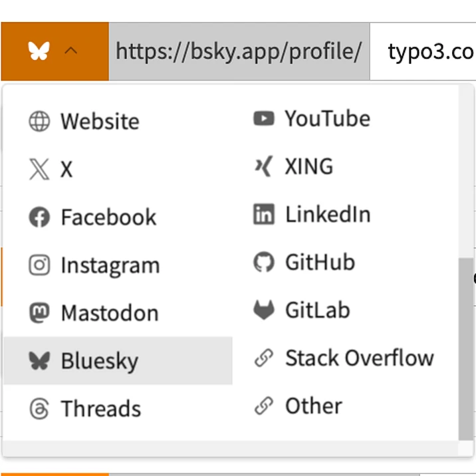
Task: Select the Threads logo icon
Action: 39,409
